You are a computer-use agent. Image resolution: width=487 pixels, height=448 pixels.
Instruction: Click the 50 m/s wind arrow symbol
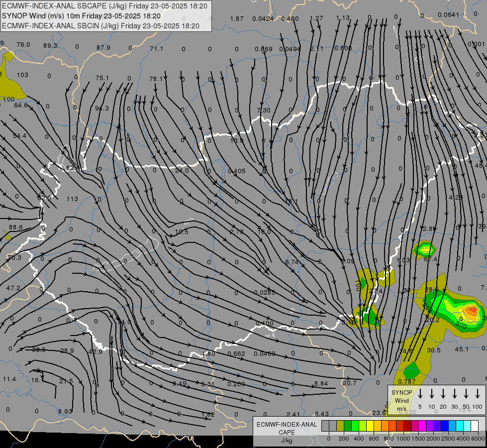pos(466,394)
